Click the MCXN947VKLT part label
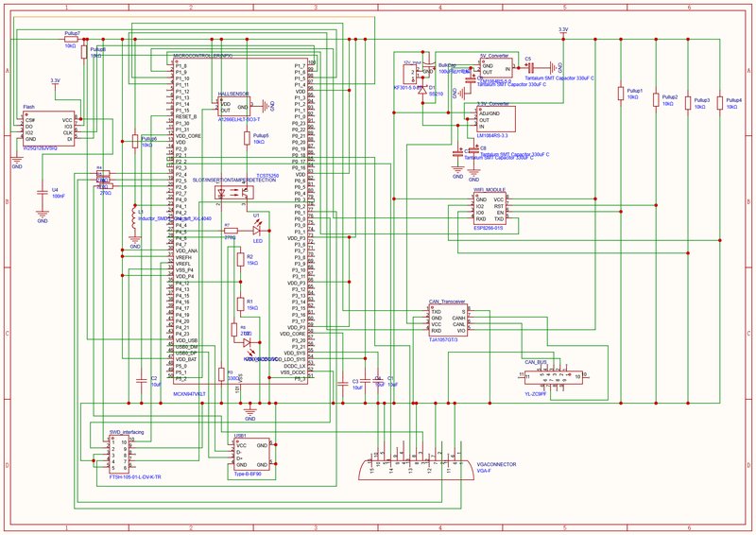Viewport: 756px width, 535px height. click(x=190, y=394)
